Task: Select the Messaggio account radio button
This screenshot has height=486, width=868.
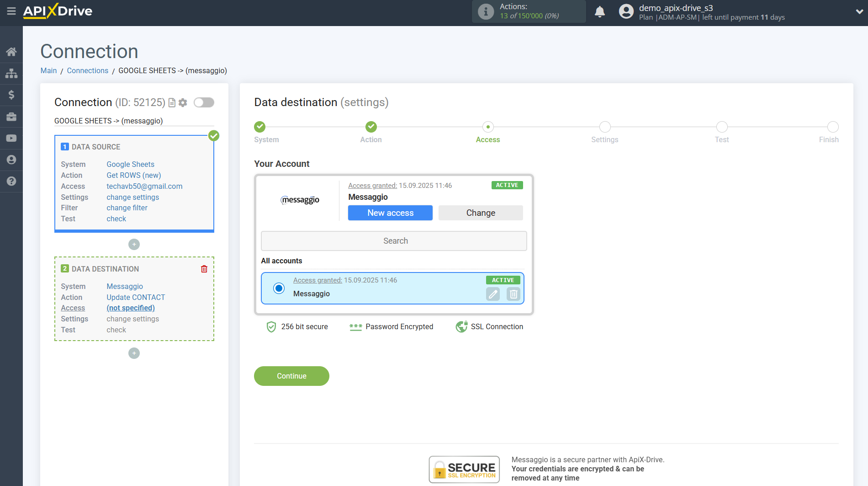Action: [x=279, y=288]
